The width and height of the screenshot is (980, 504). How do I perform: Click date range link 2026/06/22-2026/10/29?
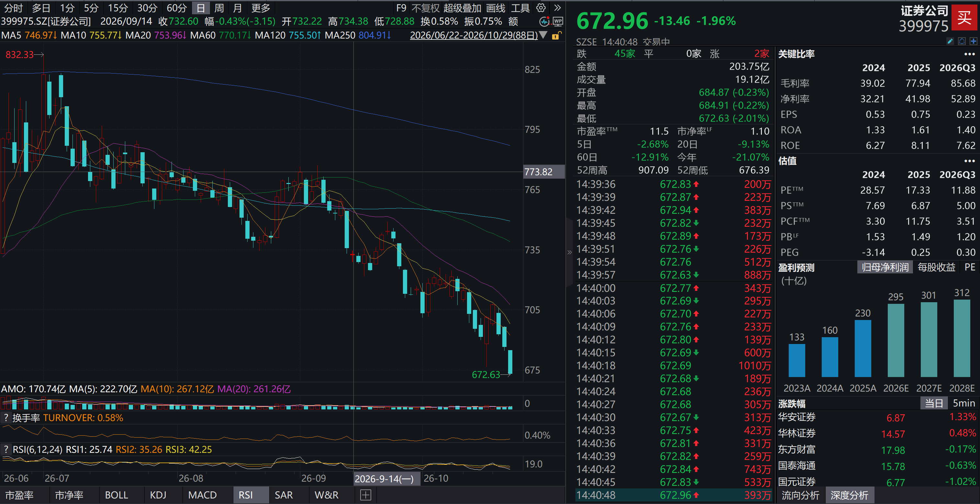coord(473,35)
